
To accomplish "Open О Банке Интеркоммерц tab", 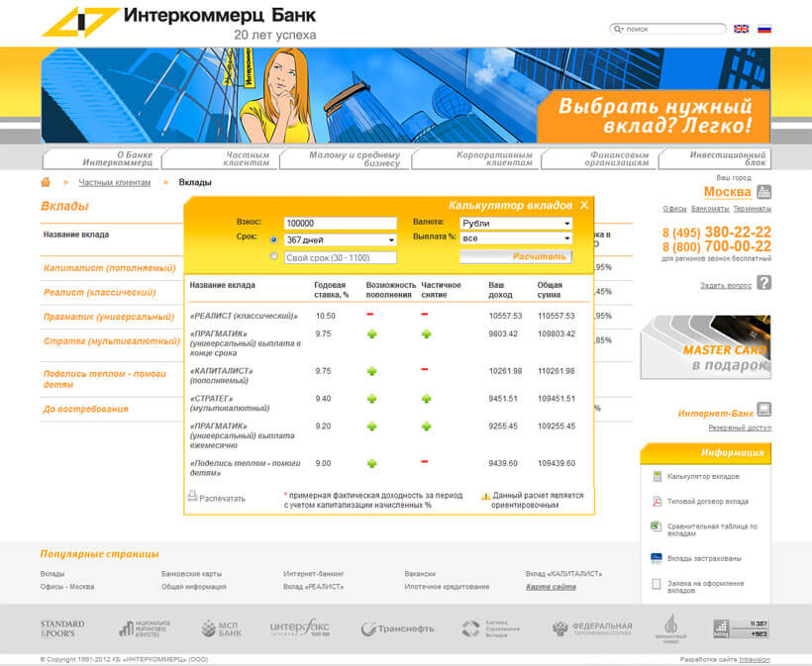I will [x=101, y=158].
